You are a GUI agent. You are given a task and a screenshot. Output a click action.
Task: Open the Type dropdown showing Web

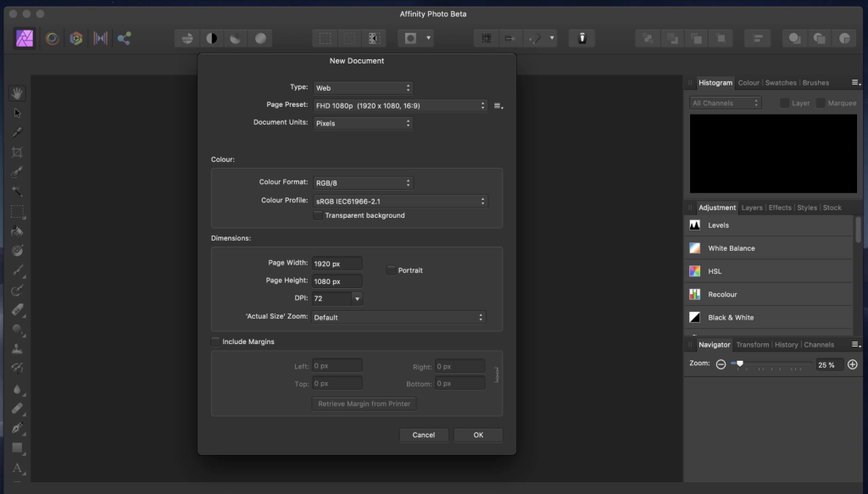click(x=363, y=88)
